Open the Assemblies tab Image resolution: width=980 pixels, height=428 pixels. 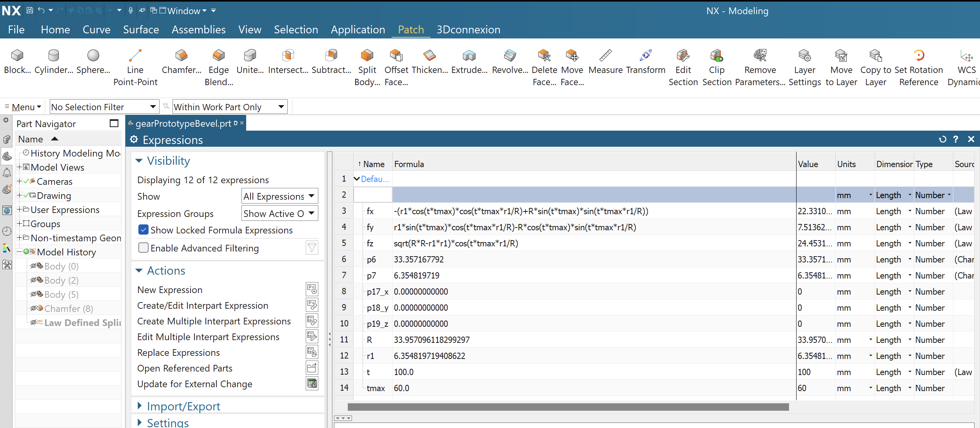[198, 30]
